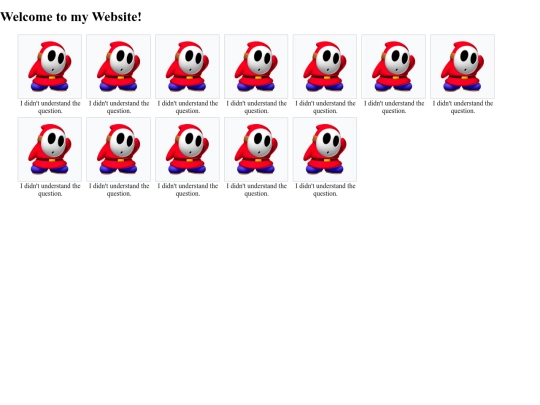Select caption under first top-row Shy Guy image
540x405 pixels.
(x=50, y=107)
